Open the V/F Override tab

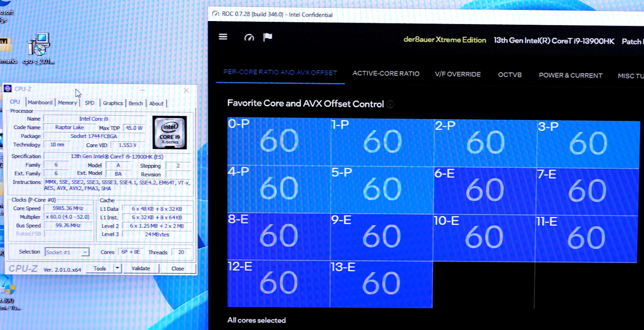pyautogui.click(x=458, y=74)
